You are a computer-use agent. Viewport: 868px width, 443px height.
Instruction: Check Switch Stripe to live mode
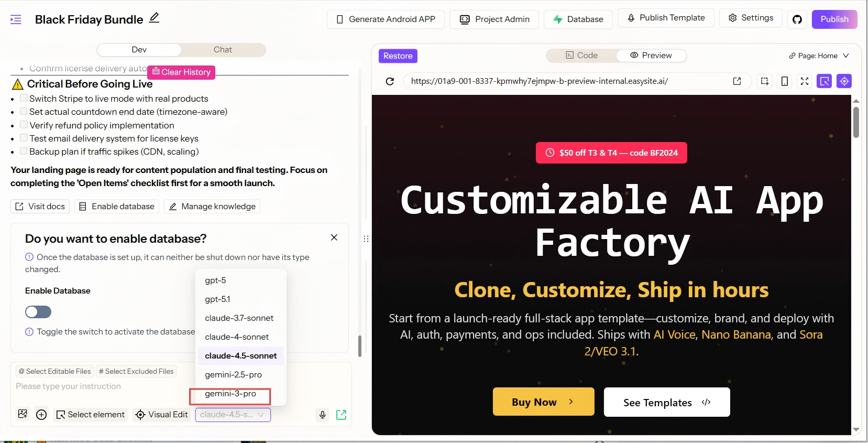click(x=24, y=98)
